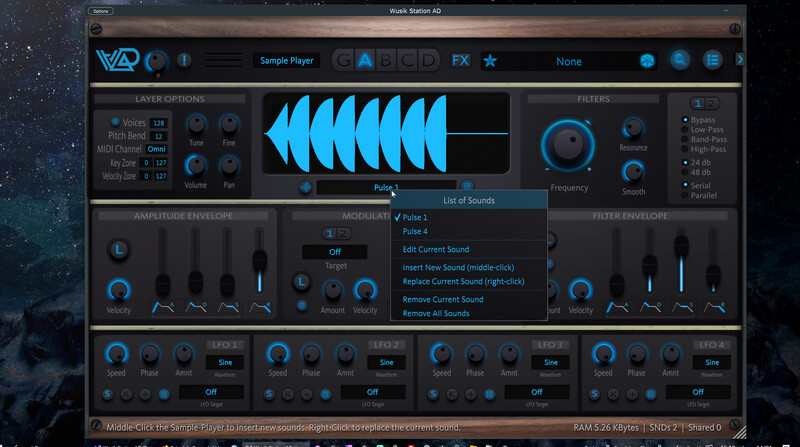The width and height of the screenshot is (800, 447).
Task: Open the Modulation Target Off selector
Action: click(x=335, y=252)
